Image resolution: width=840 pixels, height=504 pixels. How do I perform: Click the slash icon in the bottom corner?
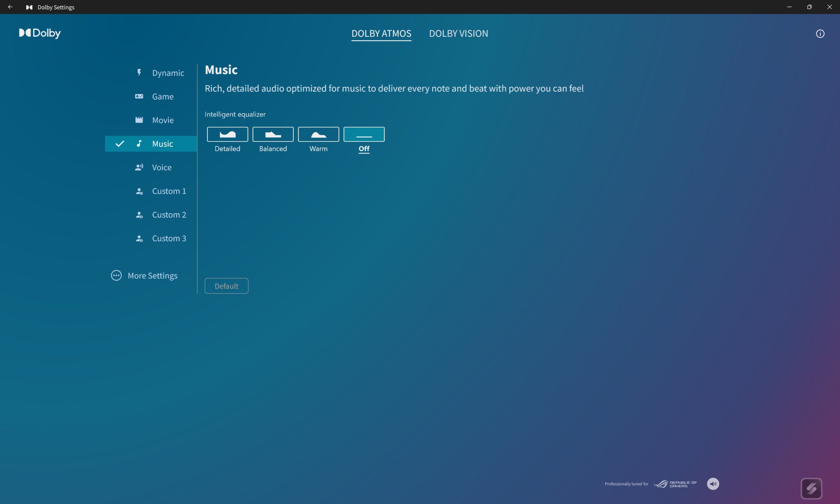coord(811,488)
